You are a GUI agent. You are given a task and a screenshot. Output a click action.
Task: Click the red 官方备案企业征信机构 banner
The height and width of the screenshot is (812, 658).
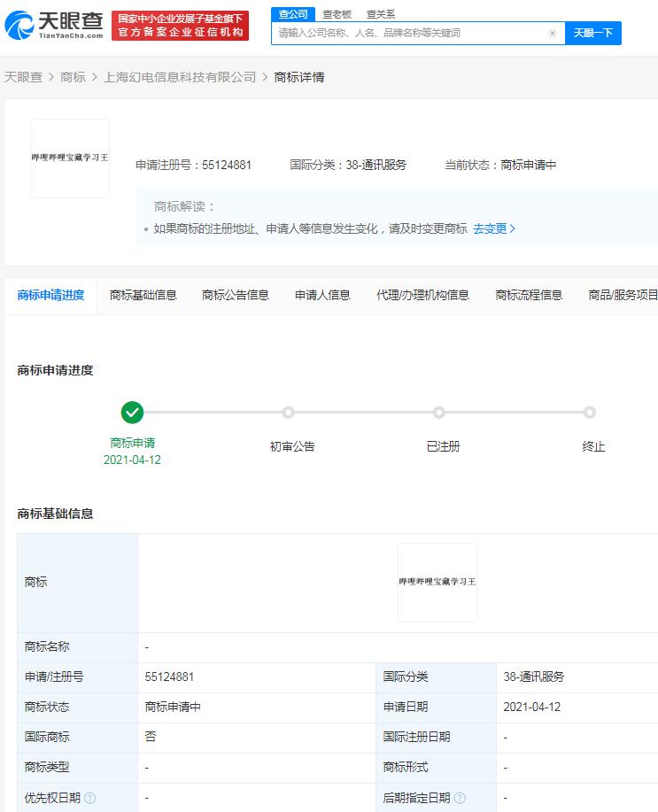click(x=181, y=26)
